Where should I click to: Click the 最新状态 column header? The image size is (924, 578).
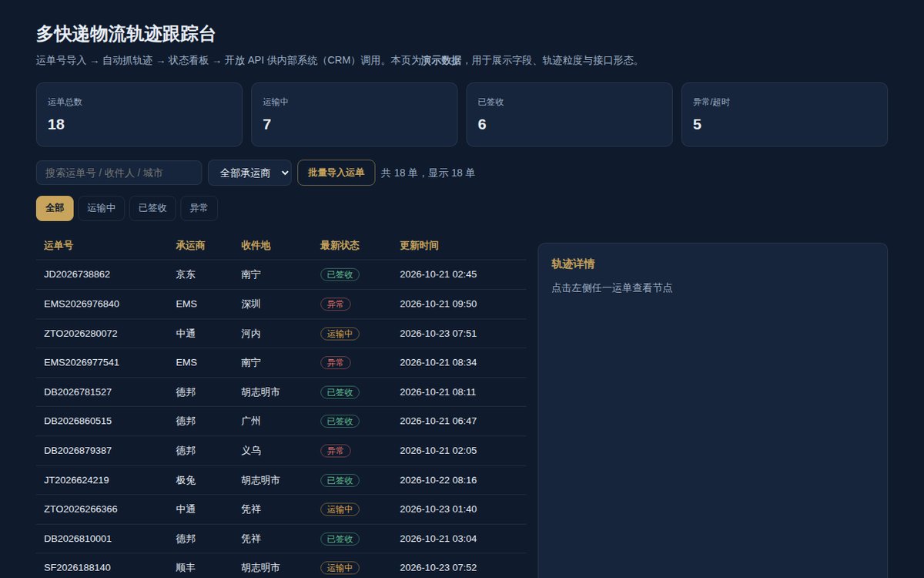(x=340, y=245)
